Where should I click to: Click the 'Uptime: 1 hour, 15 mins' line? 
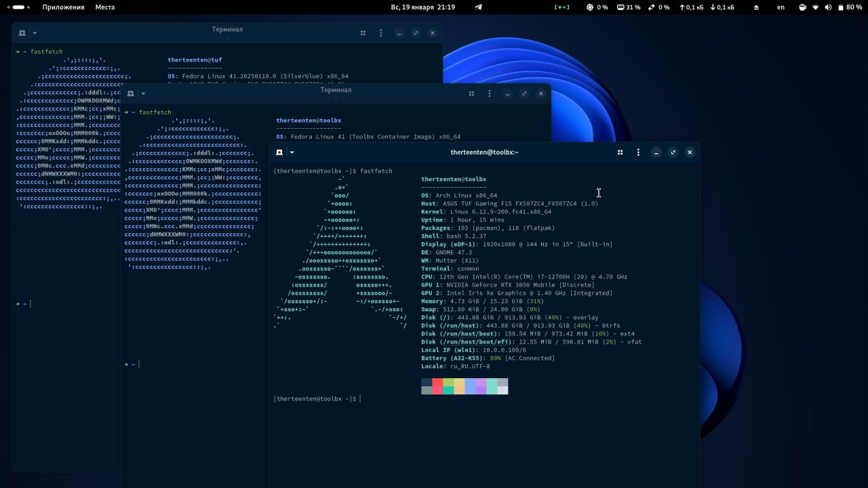point(462,220)
